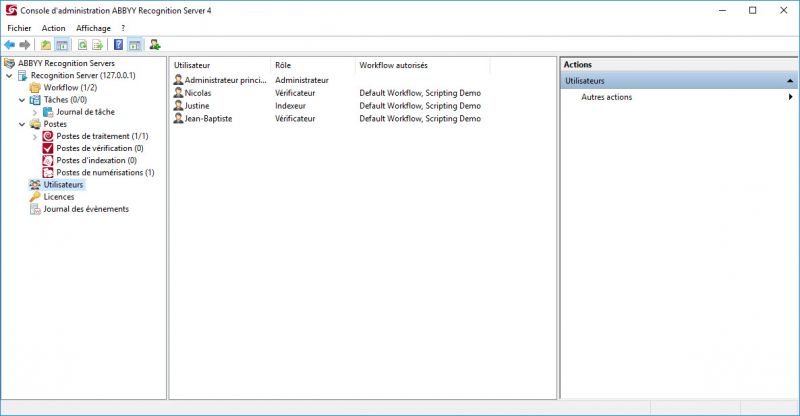
Task: Click the Recognition Server (127.0.0.1) server icon
Action: [x=22, y=76]
